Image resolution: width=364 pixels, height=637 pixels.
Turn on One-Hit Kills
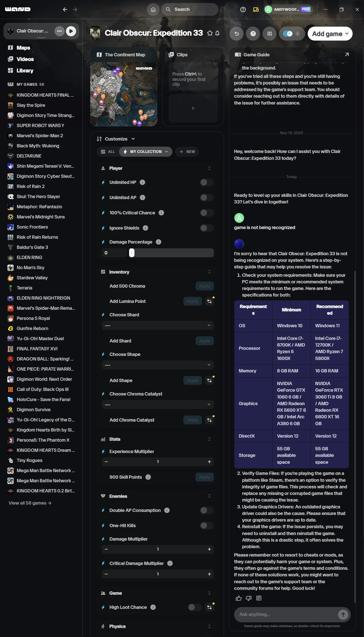207,526
